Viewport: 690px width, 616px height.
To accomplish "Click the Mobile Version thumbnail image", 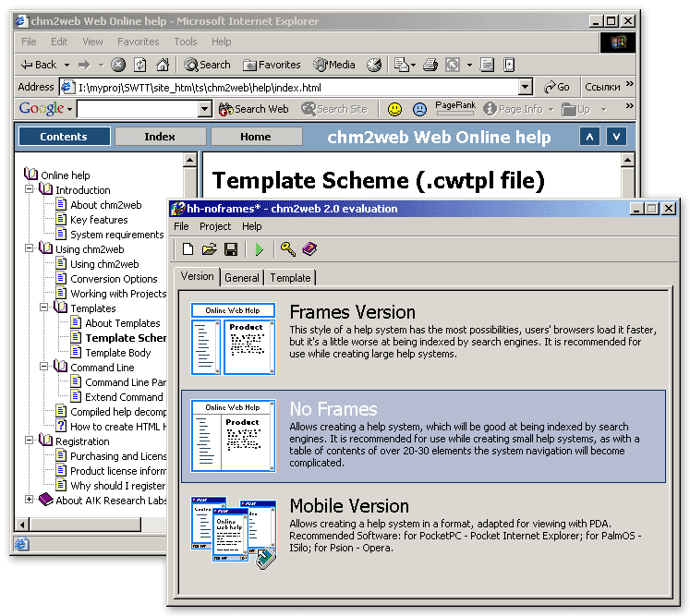I will click(233, 532).
